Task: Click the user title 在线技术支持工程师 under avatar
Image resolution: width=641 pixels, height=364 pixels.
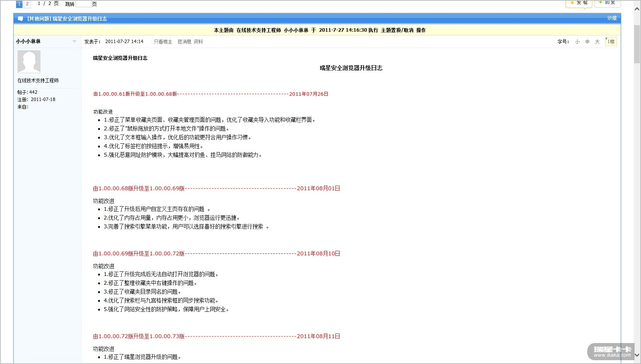Action: 38,80
